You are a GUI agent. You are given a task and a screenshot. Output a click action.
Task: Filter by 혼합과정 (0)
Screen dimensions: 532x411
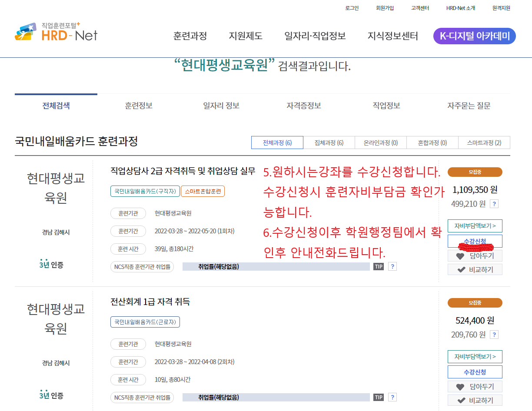tap(432, 143)
